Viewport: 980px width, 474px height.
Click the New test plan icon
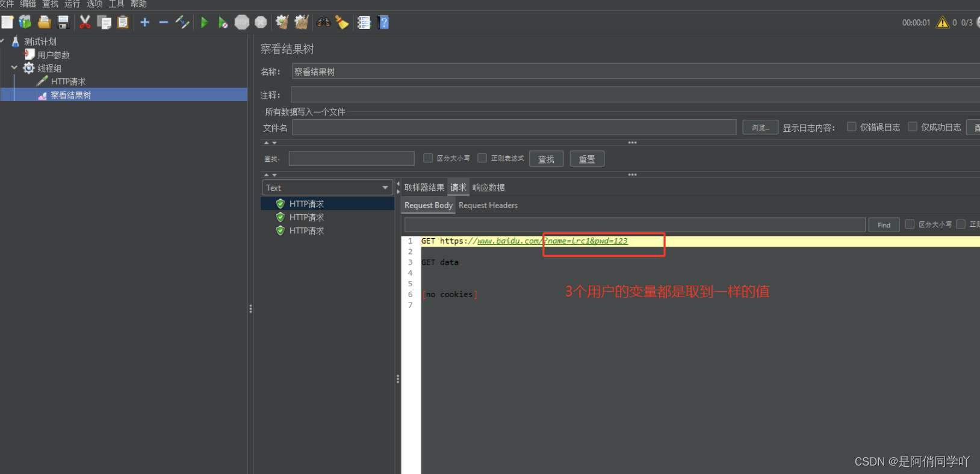coord(7,22)
